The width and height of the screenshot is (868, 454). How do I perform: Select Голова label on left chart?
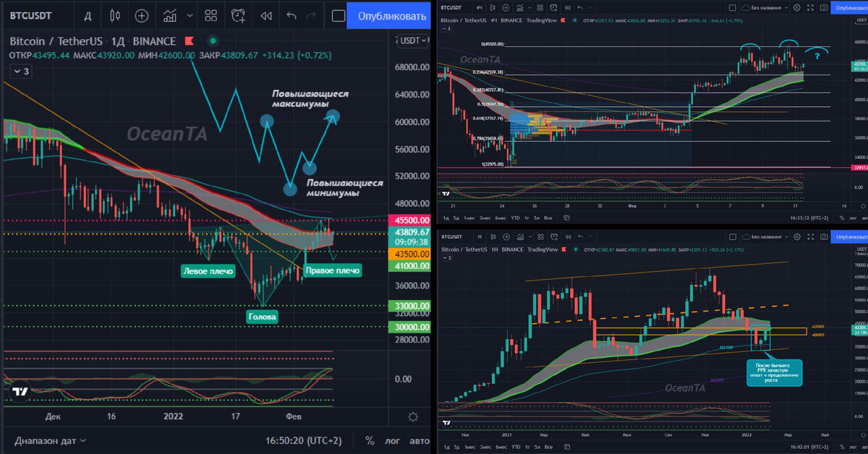262,316
